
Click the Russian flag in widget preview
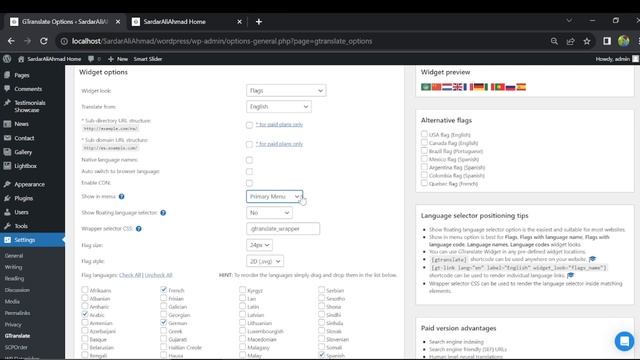511,87
